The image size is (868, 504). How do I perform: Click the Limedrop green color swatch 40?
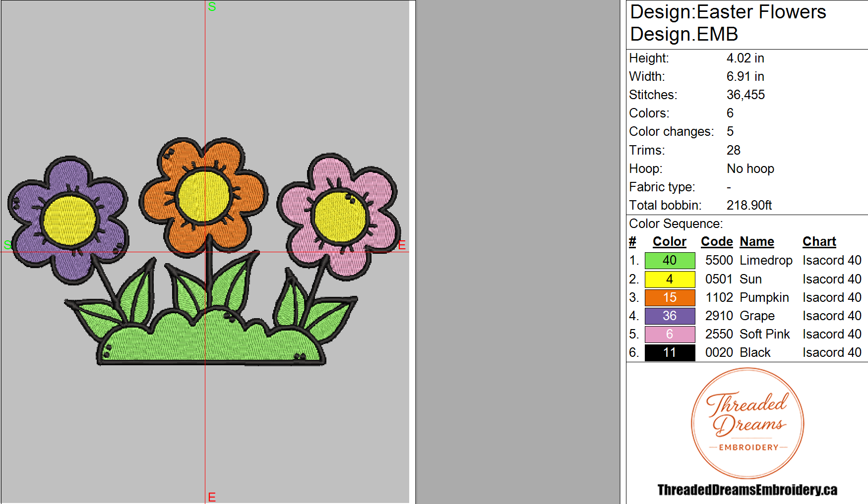coord(670,261)
